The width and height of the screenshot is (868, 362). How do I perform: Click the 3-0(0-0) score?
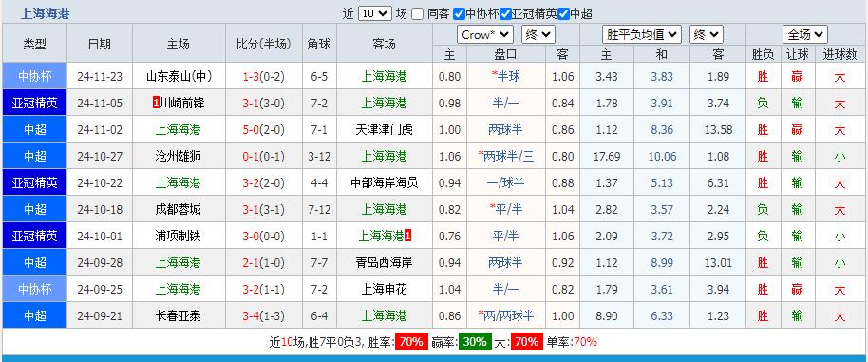pyautogui.click(x=263, y=236)
